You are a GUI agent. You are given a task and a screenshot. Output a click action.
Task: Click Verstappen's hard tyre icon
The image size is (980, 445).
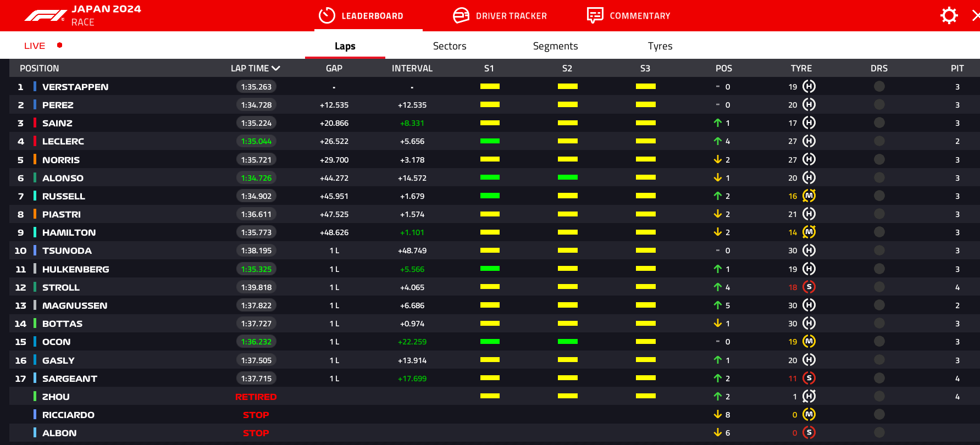(809, 86)
